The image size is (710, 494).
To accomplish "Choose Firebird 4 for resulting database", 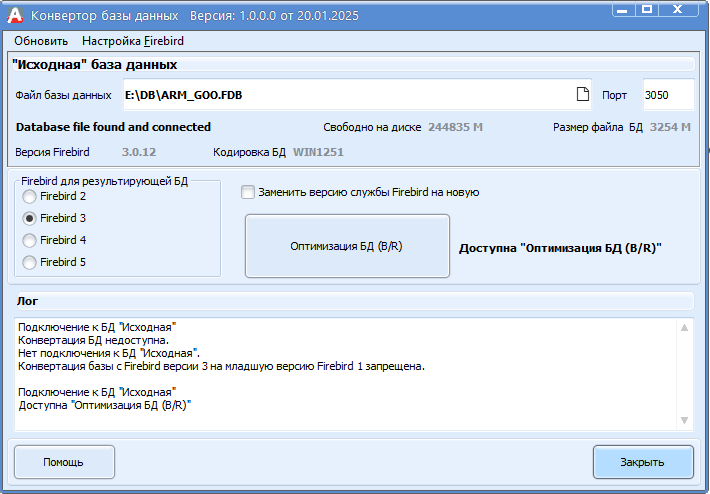I will [30, 240].
